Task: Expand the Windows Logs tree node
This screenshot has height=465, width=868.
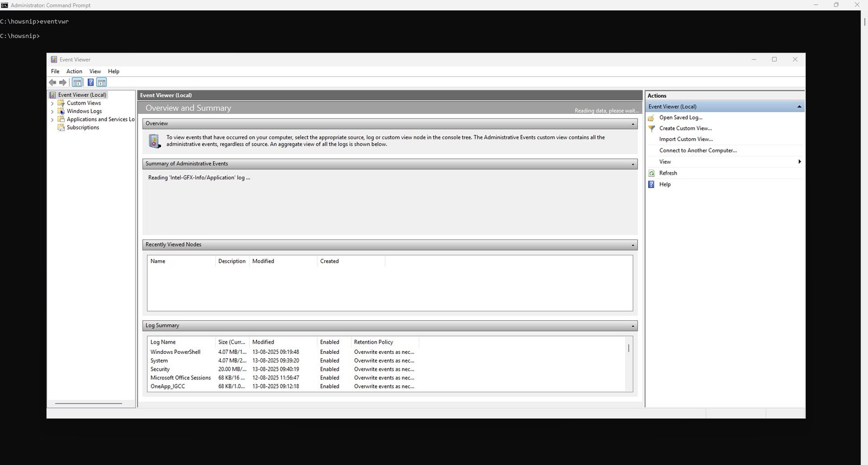Action: tap(53, 111)
